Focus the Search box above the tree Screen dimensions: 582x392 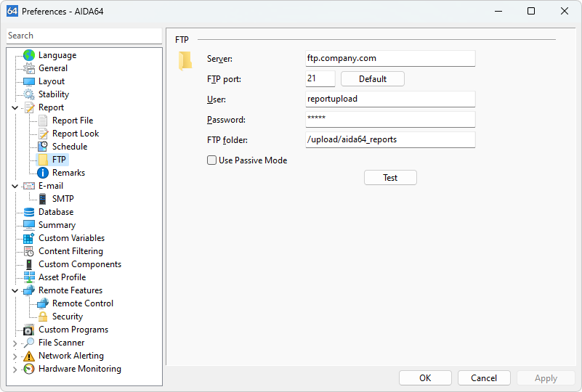pos(84,36)
